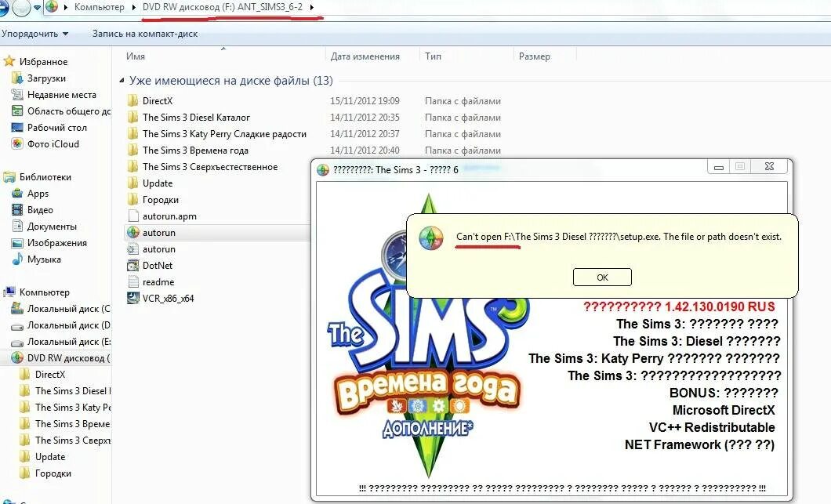The image size is (831, 504).
Task: Click the red 1.42.130.0190 RUS patch entry
Action: pos(679,306)
